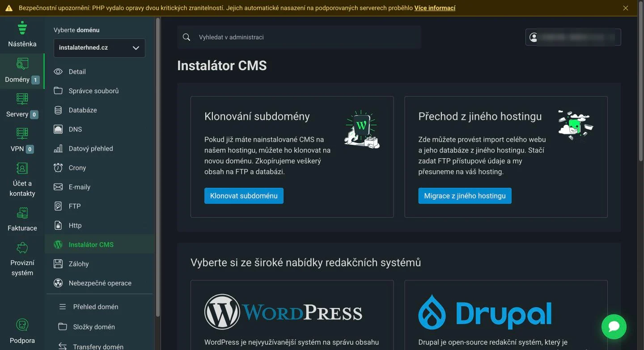Image resolution: width=644 pixels, height=350 pixels.
Task: Open the Podpora support icon
Action: click(22, 325)
